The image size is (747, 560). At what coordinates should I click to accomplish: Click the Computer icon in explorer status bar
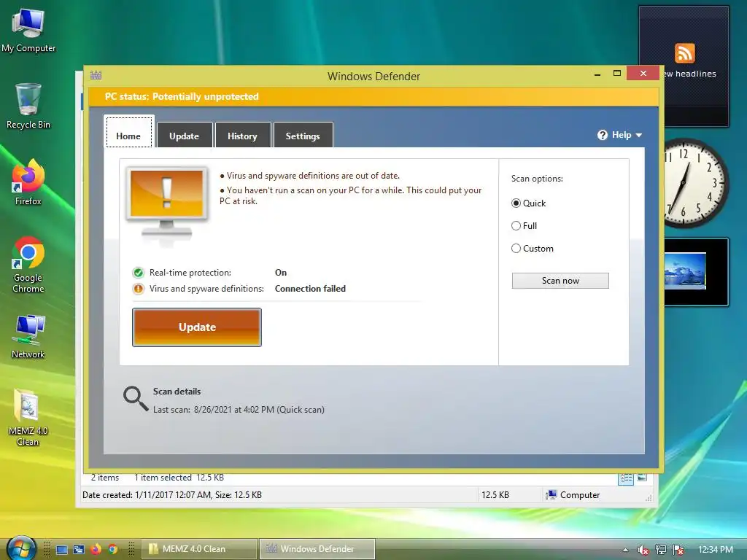click(x=551, y=495)
